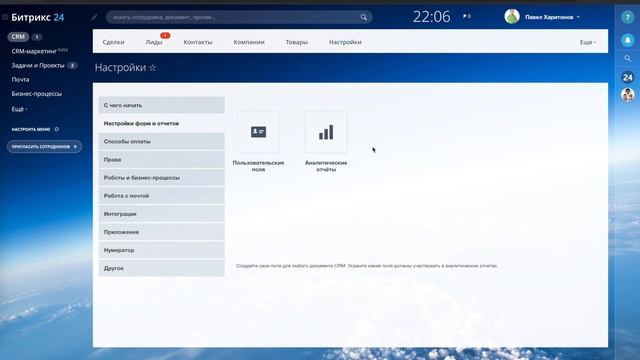The width and height of the screenshot is (640, 360).
Task: Select Работа с почтой section
Action: pos(162,196)
